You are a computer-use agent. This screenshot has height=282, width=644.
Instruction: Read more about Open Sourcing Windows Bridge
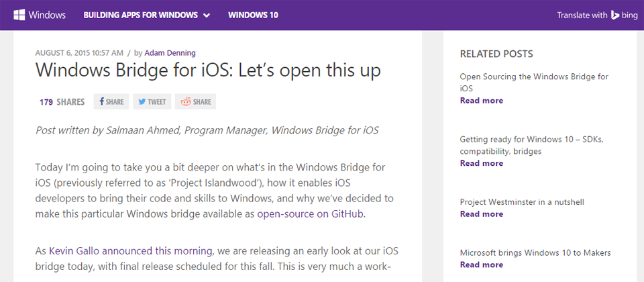tap(481, 101)
